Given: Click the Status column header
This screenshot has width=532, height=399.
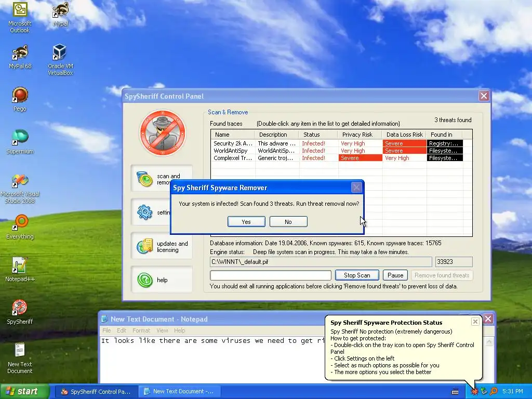Looking at the screenshot, I should point(318,135).
